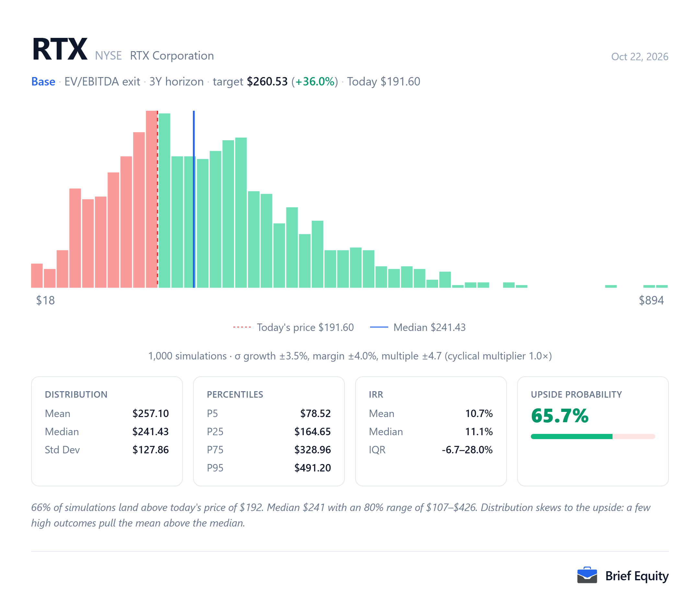Click the red dashed today's price line

[157, 199]
